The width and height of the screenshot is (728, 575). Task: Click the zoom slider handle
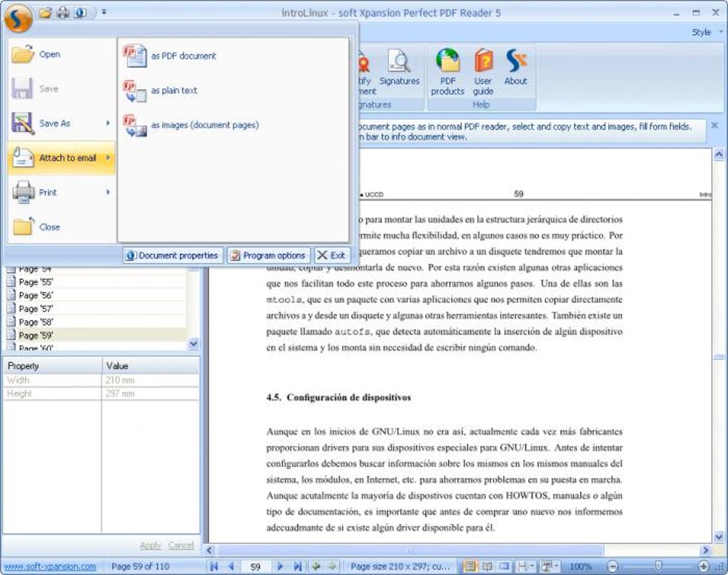[x=658, y=566]
